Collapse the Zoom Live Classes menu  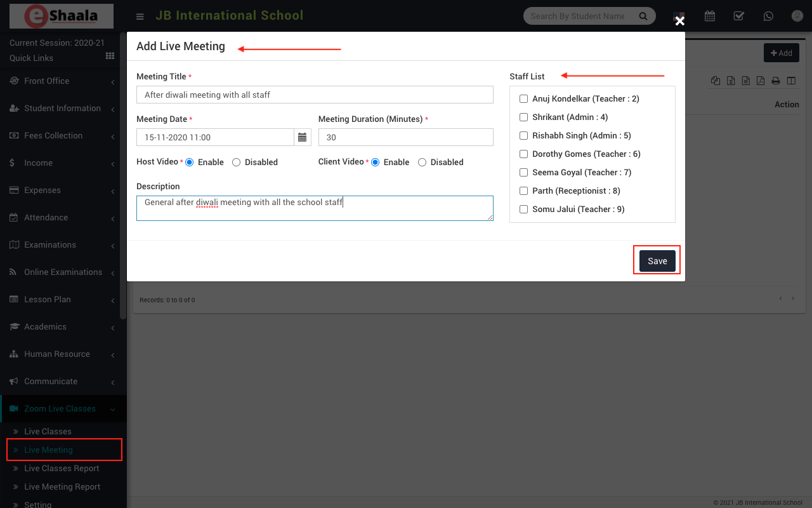coord(60,409)
